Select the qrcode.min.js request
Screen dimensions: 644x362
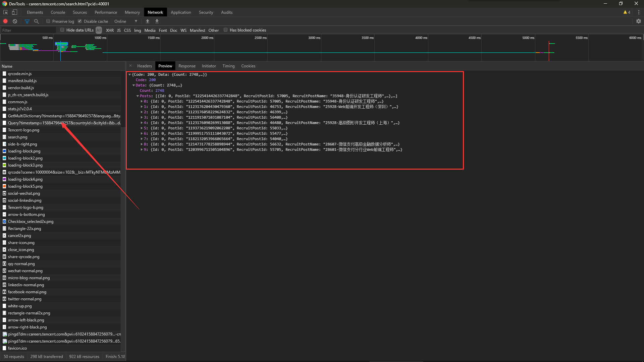(20, 74)
